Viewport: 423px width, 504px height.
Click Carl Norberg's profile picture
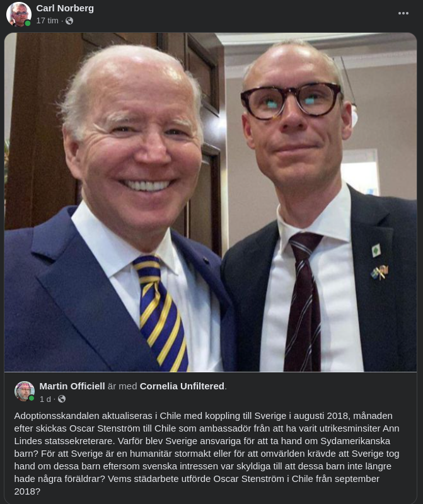click(x=19, y=14)
